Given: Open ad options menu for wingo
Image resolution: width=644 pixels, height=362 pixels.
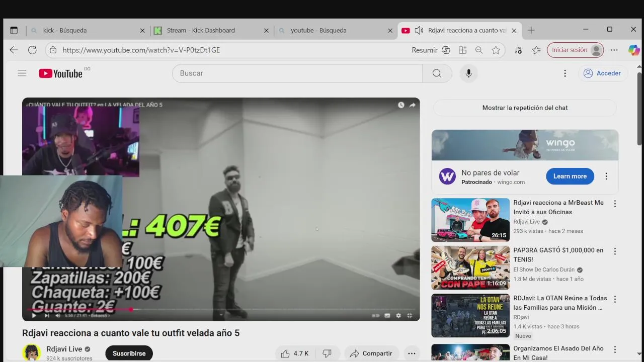Looking at the screenshot, I should 606,176.
